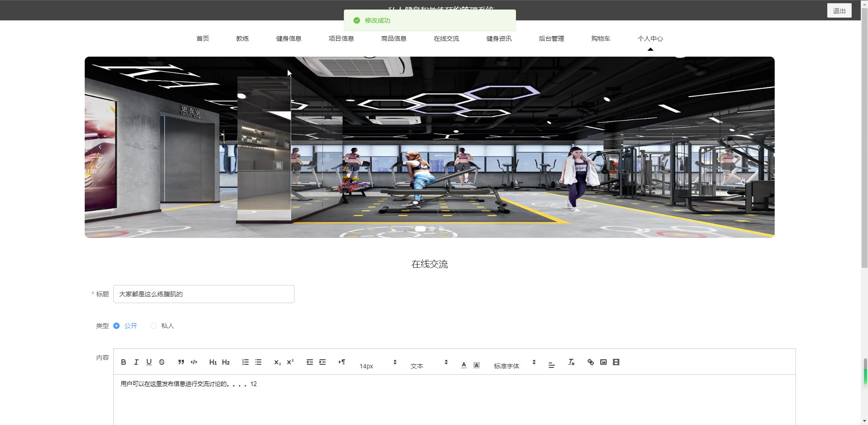
Task: Insert an image into content
Action: [603, 362]
